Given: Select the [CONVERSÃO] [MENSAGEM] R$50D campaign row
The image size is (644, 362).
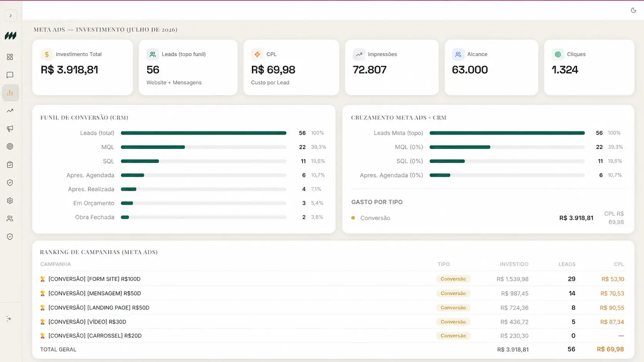Looking at the screenshot, I should point(332,293).
